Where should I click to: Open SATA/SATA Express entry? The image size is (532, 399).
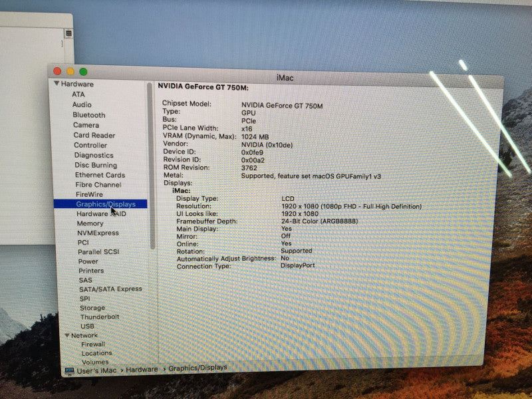click(110, 289)
